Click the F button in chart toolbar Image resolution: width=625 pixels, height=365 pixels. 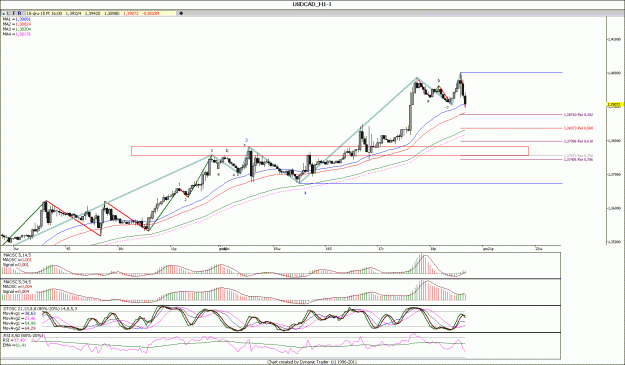tap(14, 13)
